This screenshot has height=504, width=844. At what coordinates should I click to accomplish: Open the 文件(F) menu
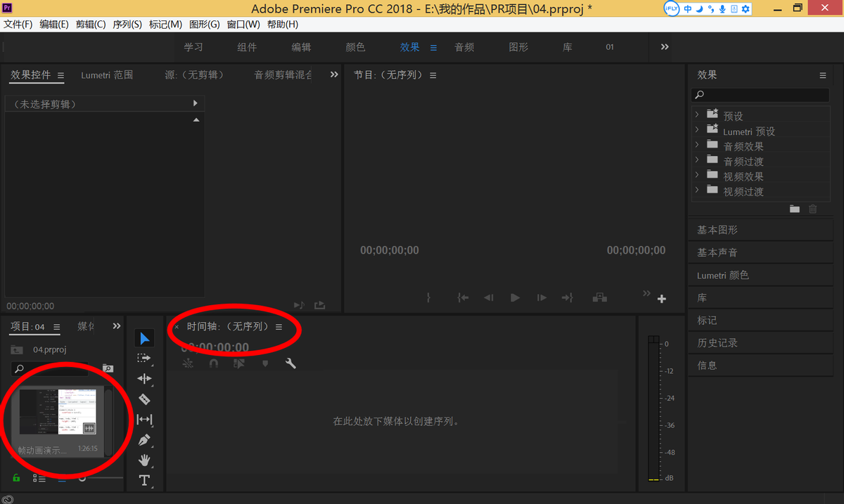click(18, 24)
